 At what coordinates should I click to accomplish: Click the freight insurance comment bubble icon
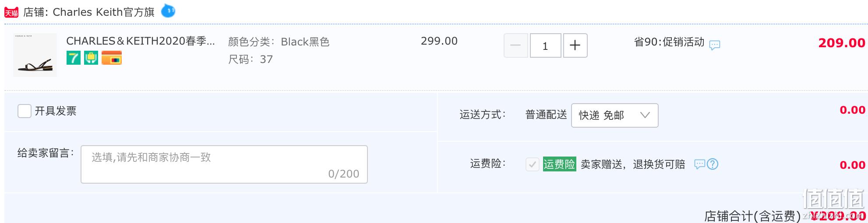(700, 164)
